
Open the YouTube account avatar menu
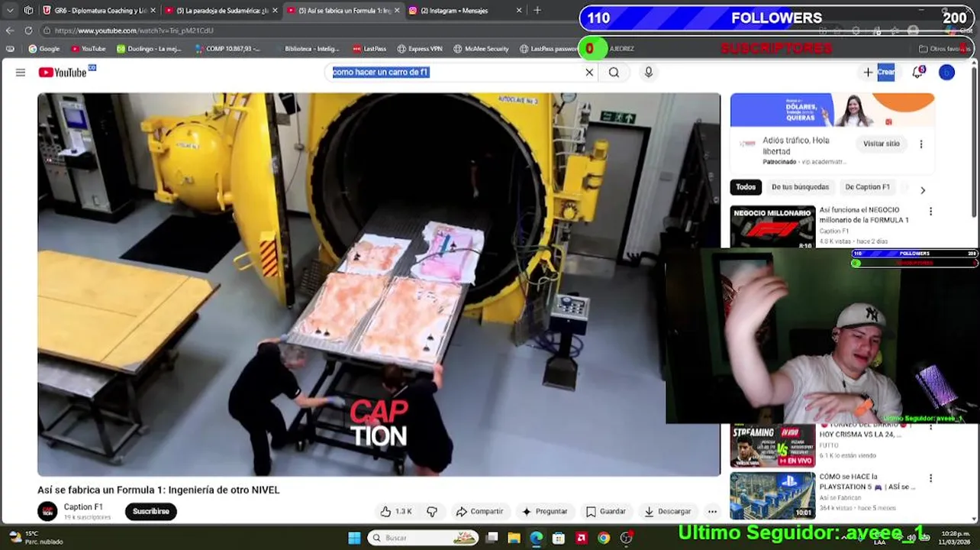click(x=946, y=72)
